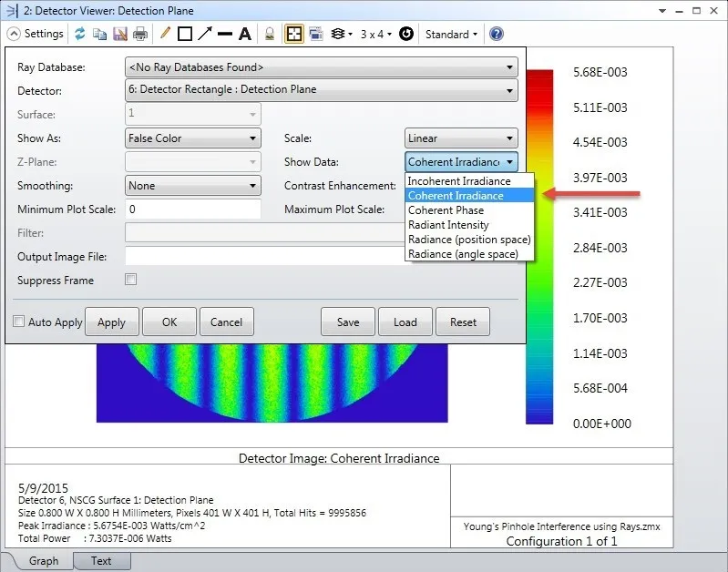Switch to the Text tab
This screenshot has width=728, height=572.
(101, 560)
